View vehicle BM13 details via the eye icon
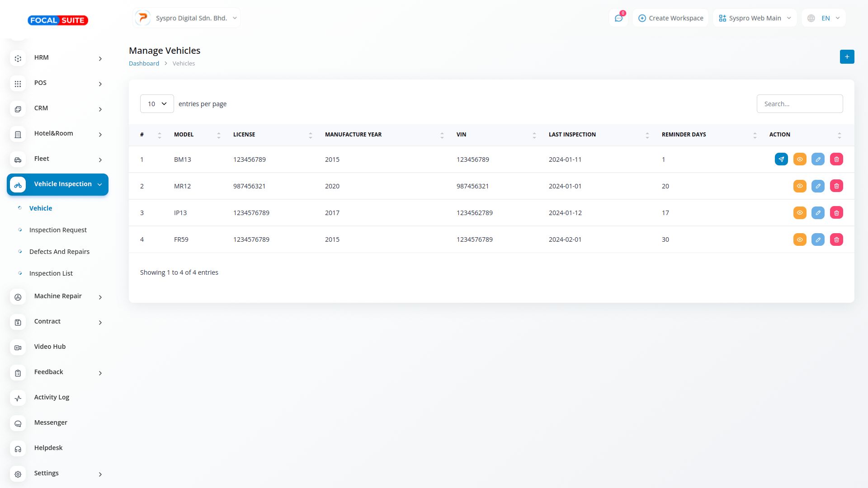Viewport: 868px width, 488px height. tap(800, 159)
